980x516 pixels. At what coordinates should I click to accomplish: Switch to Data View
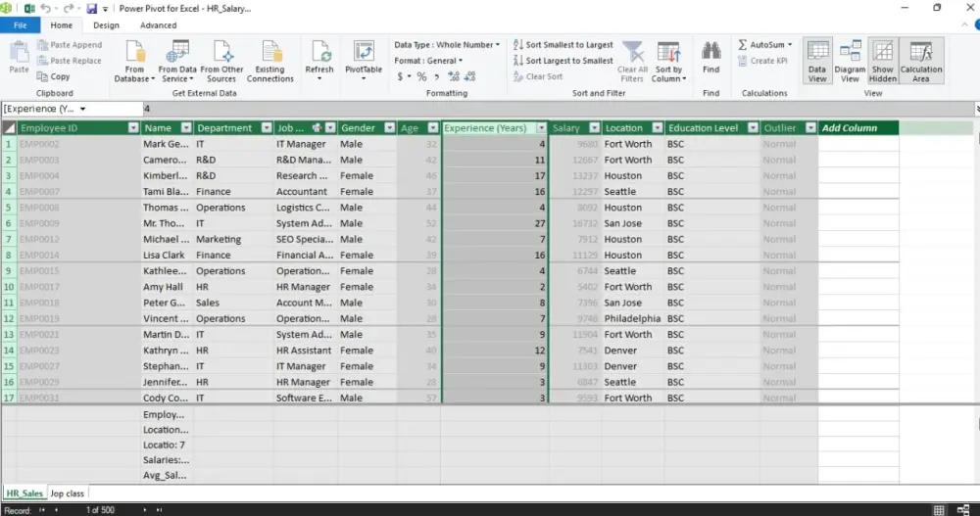(x=817, y=62)
